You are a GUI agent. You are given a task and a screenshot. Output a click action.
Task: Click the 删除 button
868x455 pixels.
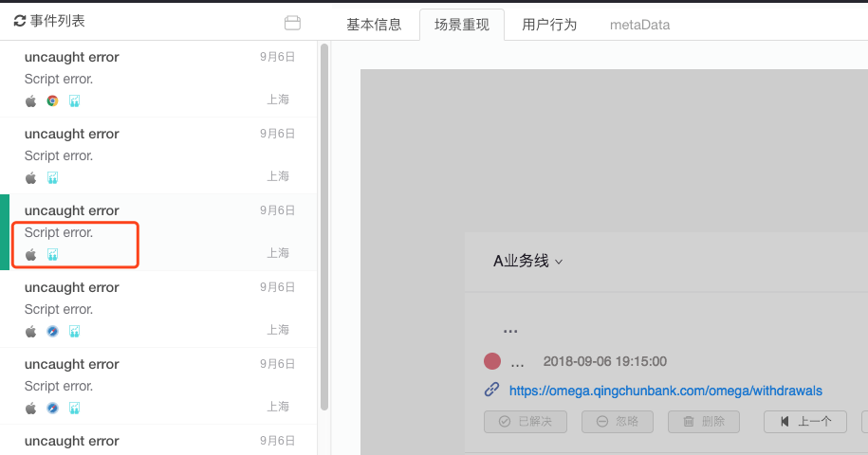point(704,421)
